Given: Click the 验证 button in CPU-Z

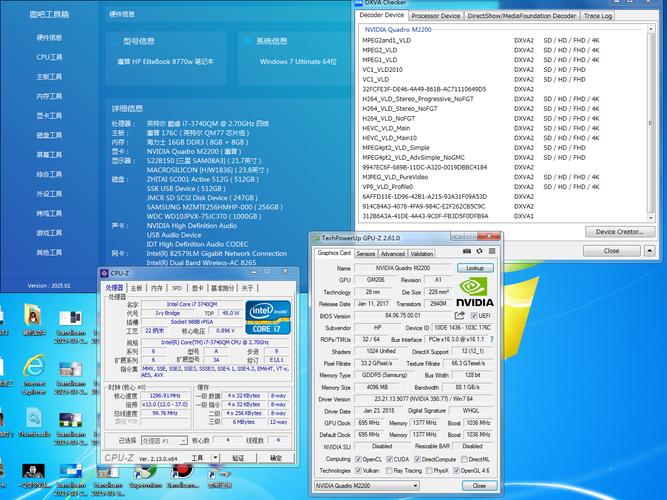Looking at the screenshot, I should click(238, 458).
